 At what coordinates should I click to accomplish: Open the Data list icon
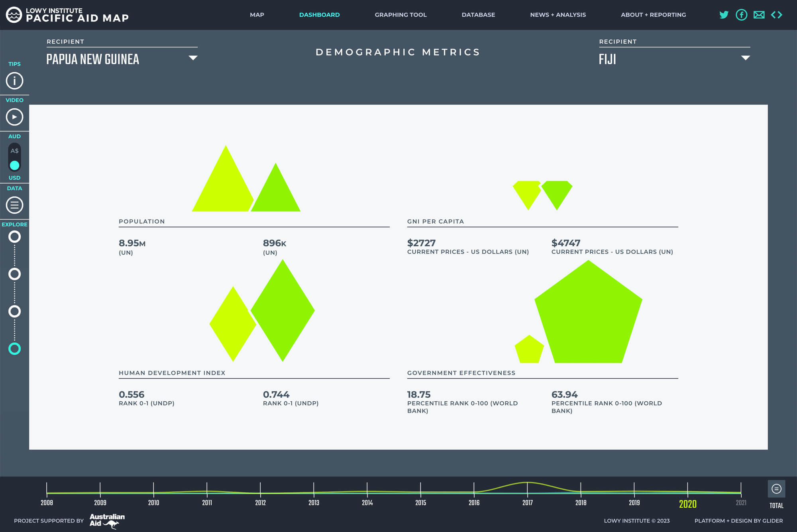click(x=14, y=205)
